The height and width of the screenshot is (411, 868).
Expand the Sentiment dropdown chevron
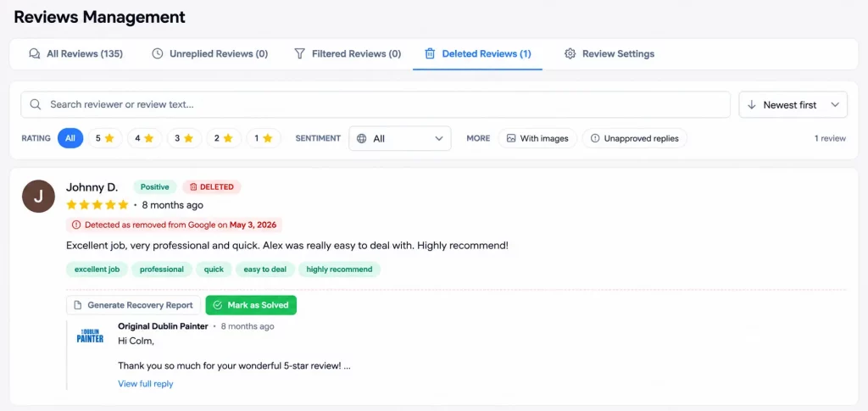click(x=439, y=138)
